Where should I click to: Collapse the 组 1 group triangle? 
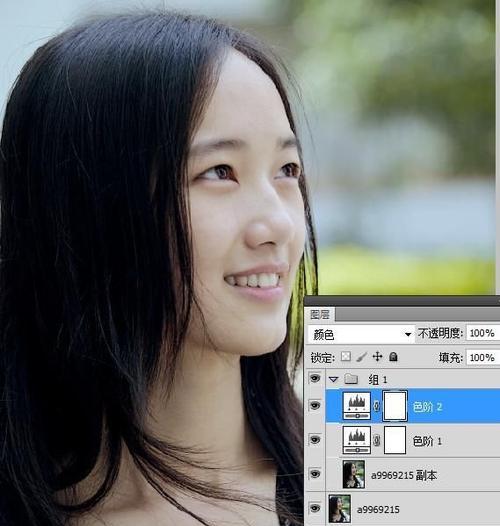[334, 379]
